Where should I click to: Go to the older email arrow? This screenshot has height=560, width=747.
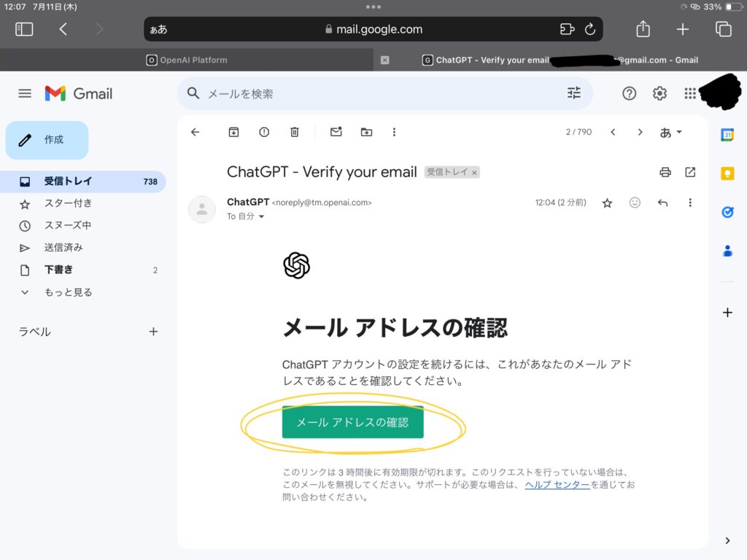[x=640, y=132]
